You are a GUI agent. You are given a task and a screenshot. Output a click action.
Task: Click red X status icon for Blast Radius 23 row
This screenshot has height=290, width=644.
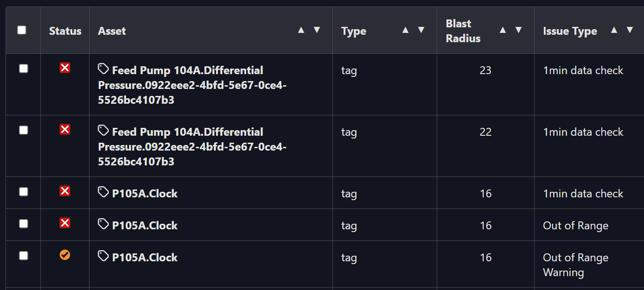click(65, 68)
